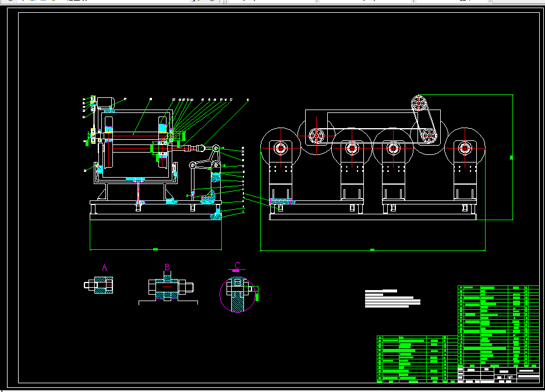
Task: Select the lower-left green parts list table
Action: pyautogui.click(x=417, y=359)
